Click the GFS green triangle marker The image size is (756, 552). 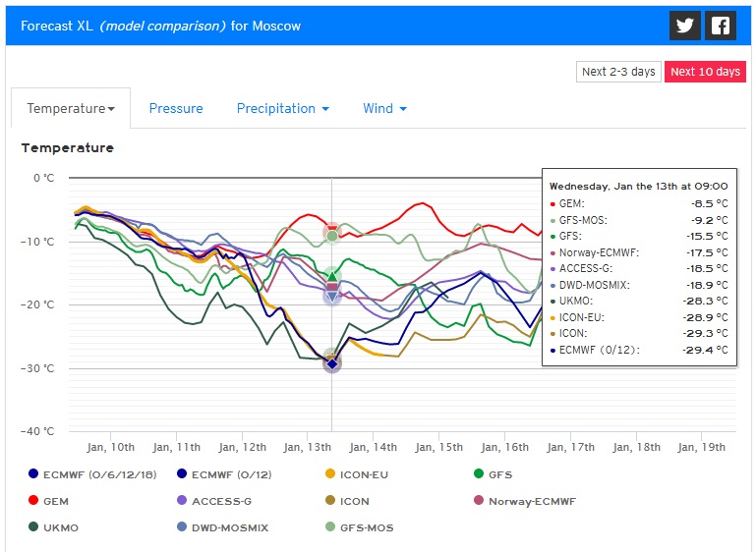[332, 276]
